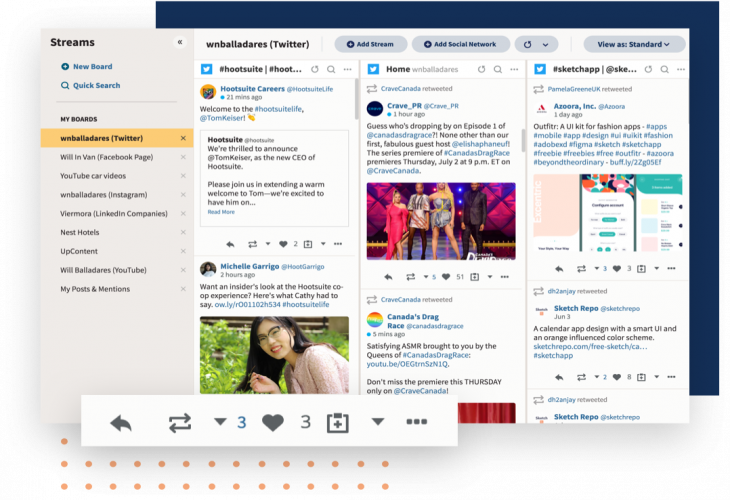Open the sketchrepo.com link in Sketch Repo tweet
Viewport: 730px width, 500px height.
click(x=590, y=346)
